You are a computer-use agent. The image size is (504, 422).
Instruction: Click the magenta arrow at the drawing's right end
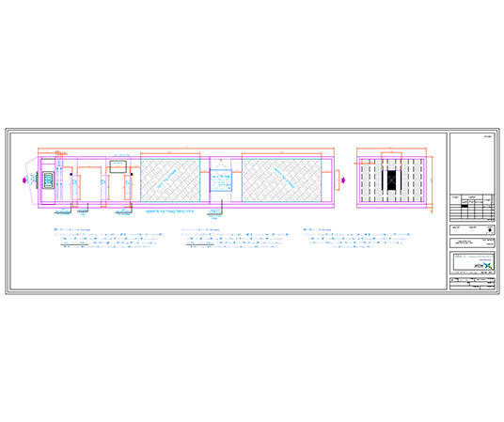point(343,180)
